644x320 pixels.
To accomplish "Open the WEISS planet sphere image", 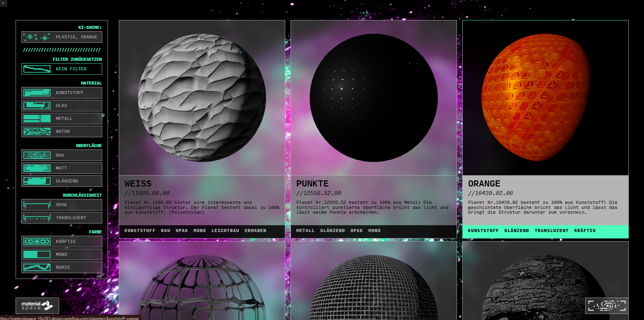I will [202, 98].
